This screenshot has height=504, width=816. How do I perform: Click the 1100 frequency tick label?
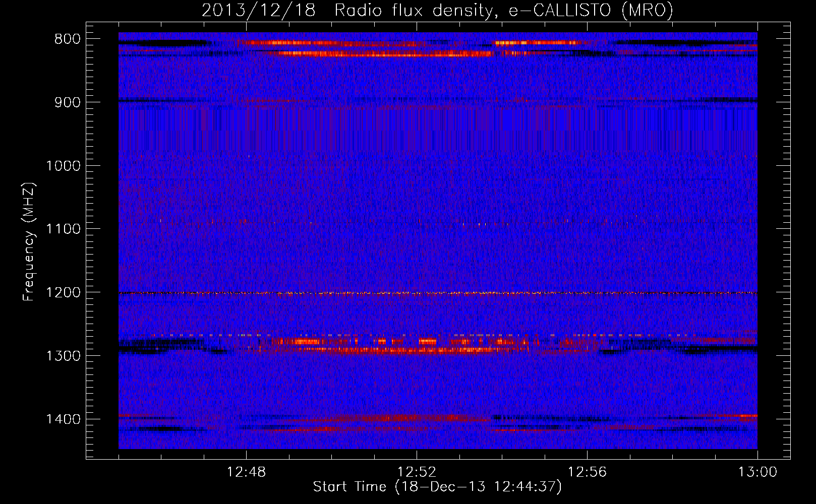pos(63,229)
